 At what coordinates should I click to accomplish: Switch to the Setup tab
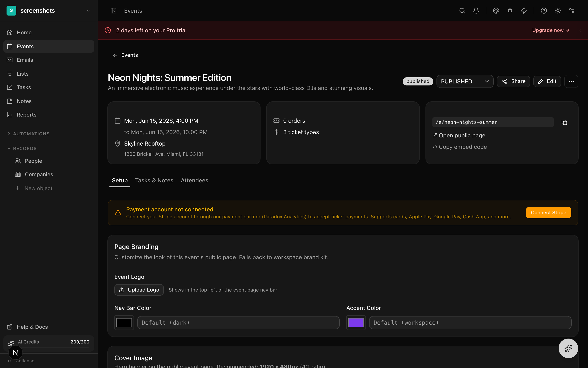pos(120,180)
